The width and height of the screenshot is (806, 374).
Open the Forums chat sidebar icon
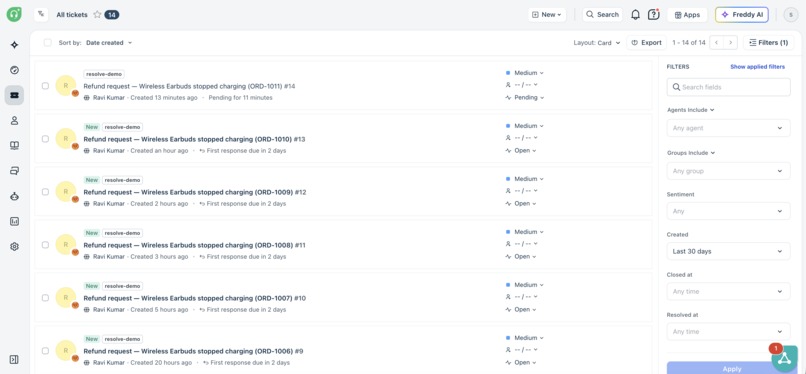click(x=14, y=171)
